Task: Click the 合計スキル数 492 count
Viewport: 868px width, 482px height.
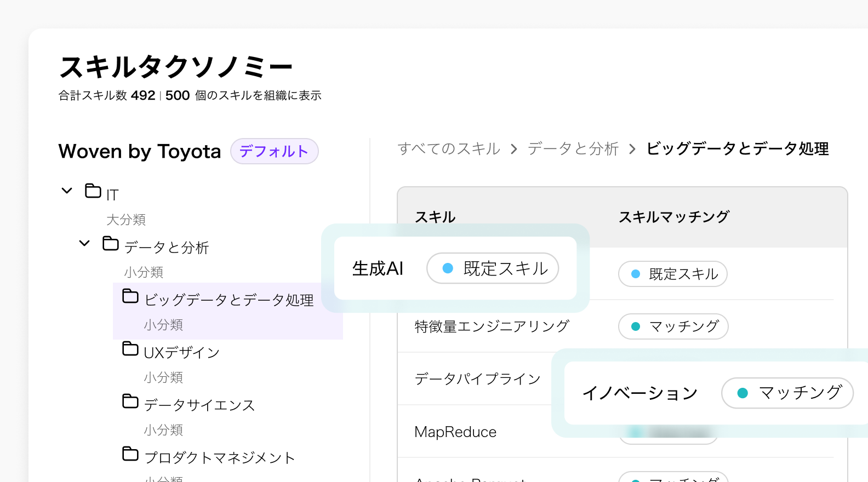Action: pyautogui.click(x=107, y=95)
